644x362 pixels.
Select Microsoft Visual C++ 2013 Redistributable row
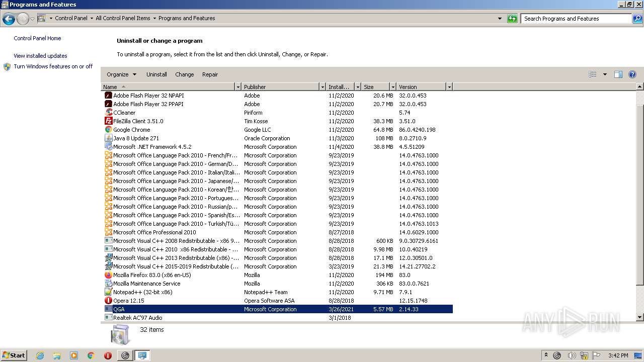pos(277,258)
